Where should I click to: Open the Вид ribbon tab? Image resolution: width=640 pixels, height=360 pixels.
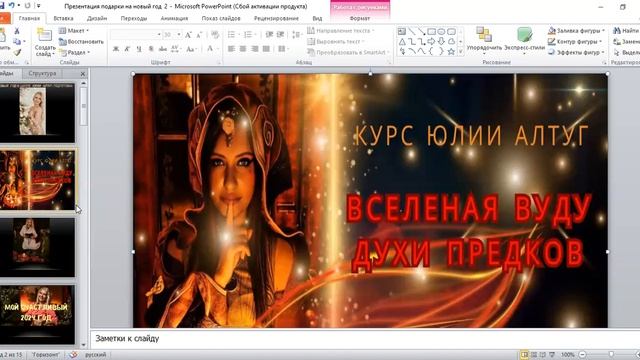[x=317, y=18]
